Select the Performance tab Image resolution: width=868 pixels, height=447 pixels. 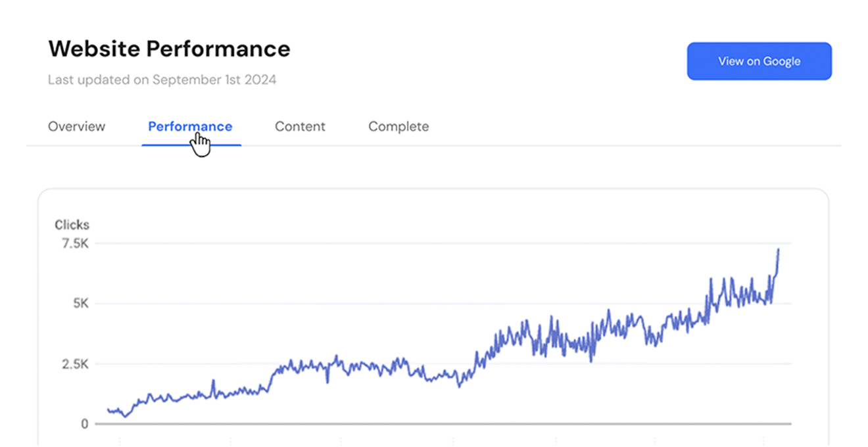coord(190,126)
